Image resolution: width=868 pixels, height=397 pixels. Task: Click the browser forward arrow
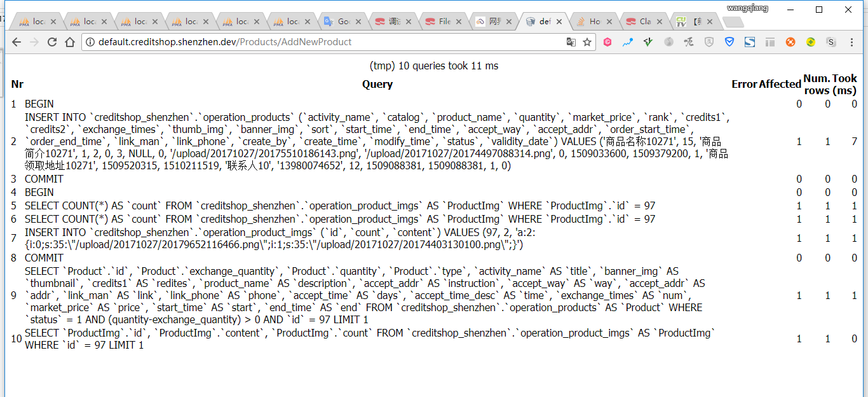click(x=34, y=42)
